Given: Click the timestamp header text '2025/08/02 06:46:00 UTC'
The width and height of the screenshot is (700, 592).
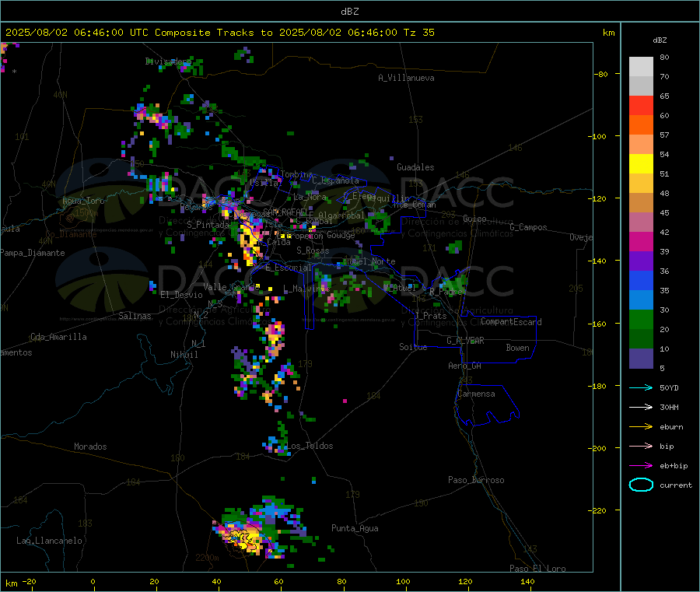Looking at the screenshot, I should pos(71,33).
